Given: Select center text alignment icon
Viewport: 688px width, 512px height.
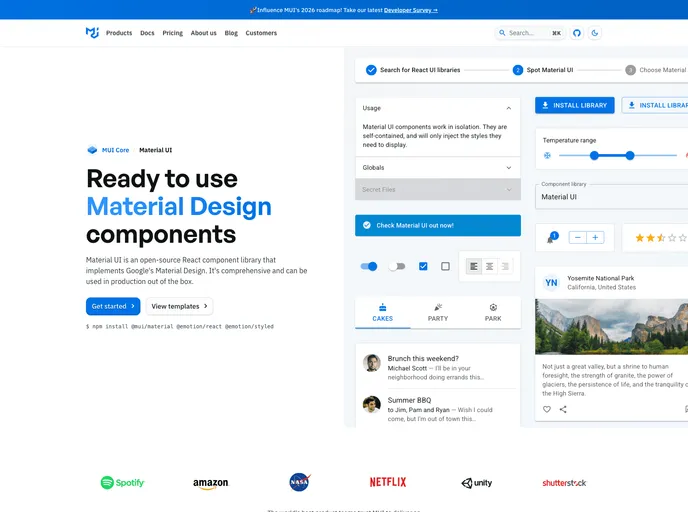Looking at the screenshot, I should pos(490,266).
